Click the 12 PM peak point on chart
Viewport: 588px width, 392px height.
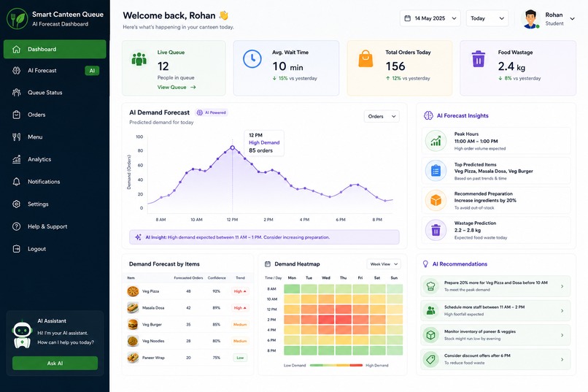233,147
